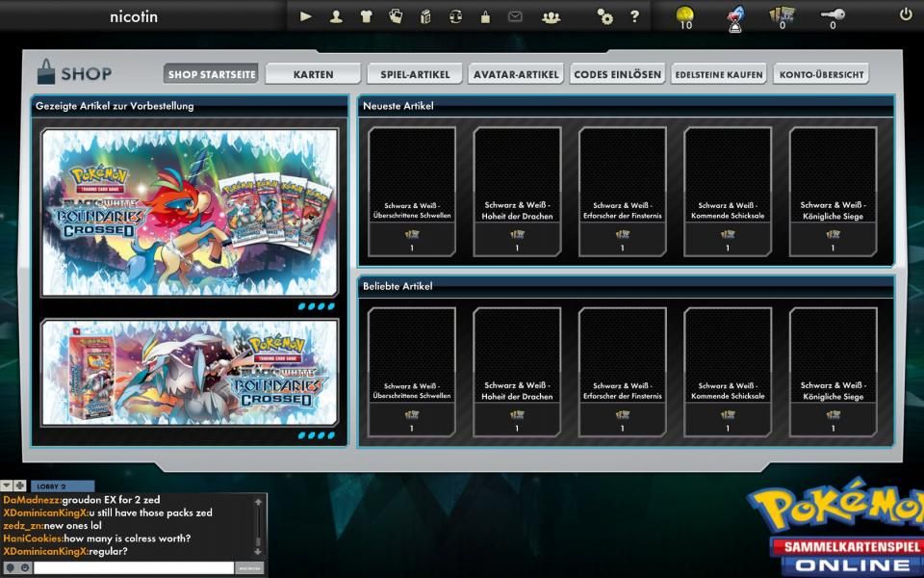Click the gems hourglass icon

pyautogui.click(x=735, y=17)
